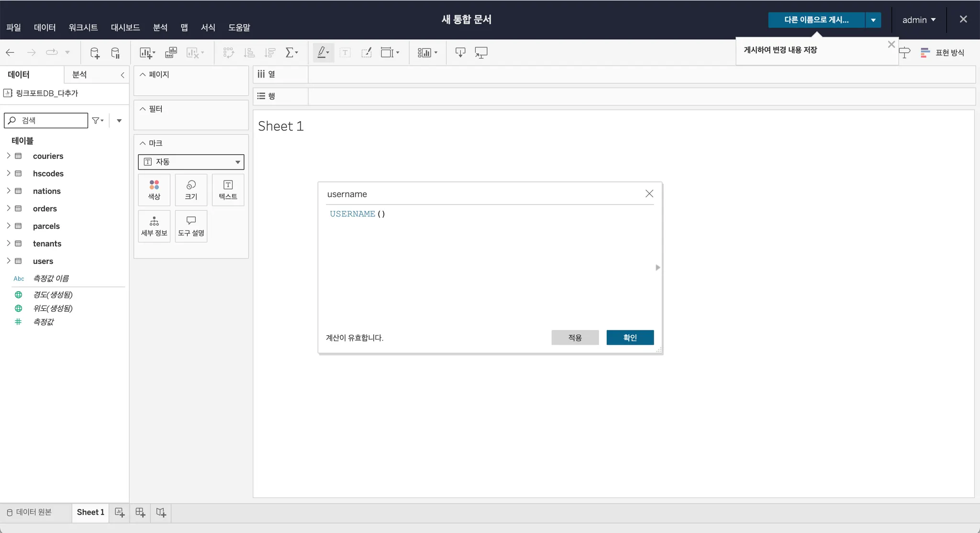Click the pause auto updates icon
The image size is (980, 533).
[x=115, y=53]
